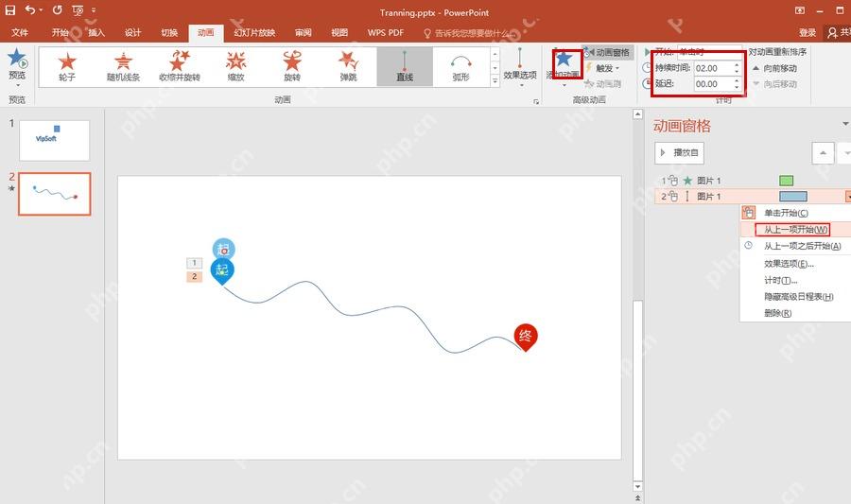Switch to the 设计 design tab
Image resolution: width=851 pixels, height=504 pixels.
[x=133, y=32]
